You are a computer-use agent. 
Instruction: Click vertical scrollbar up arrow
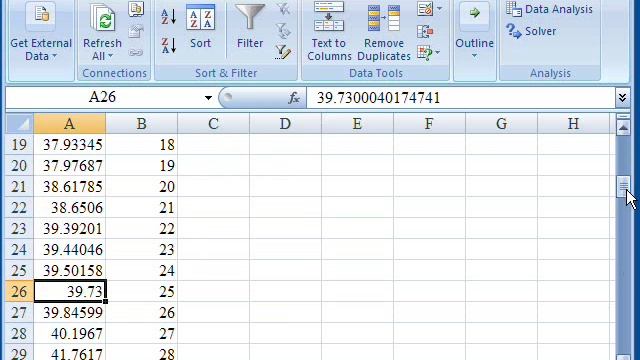point(623,128)
